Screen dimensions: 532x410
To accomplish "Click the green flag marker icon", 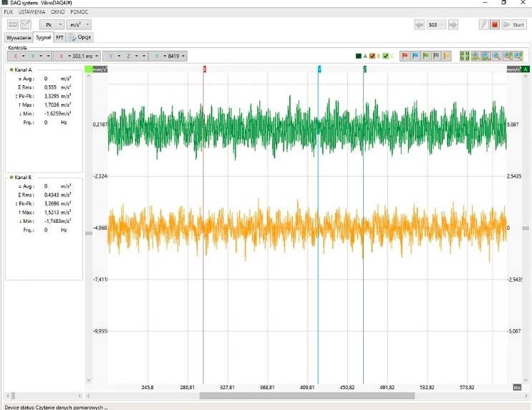I will 425,56.
